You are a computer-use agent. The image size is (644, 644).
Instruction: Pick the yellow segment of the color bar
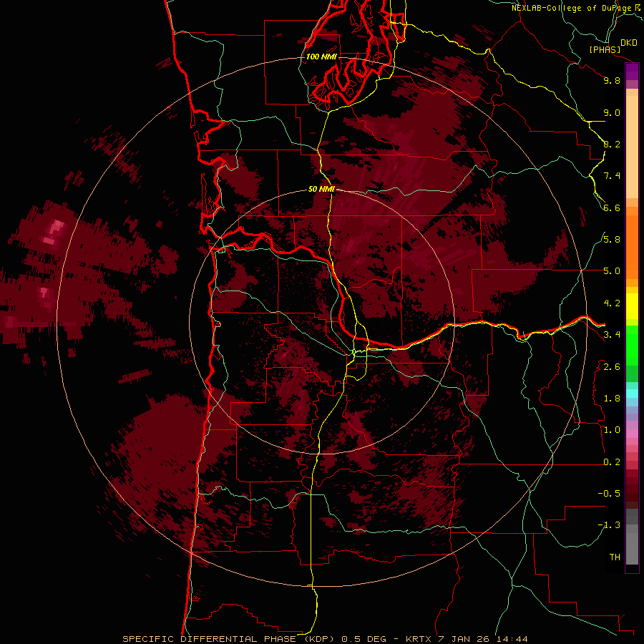tap(632, 306)
